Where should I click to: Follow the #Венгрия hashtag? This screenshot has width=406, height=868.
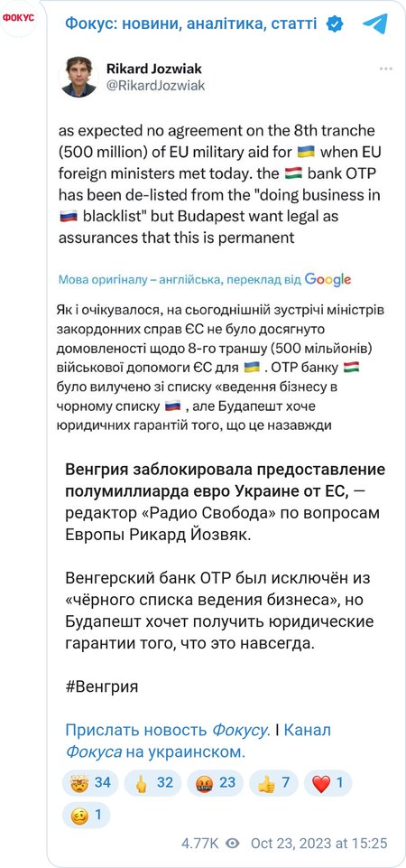coord(102,687)
